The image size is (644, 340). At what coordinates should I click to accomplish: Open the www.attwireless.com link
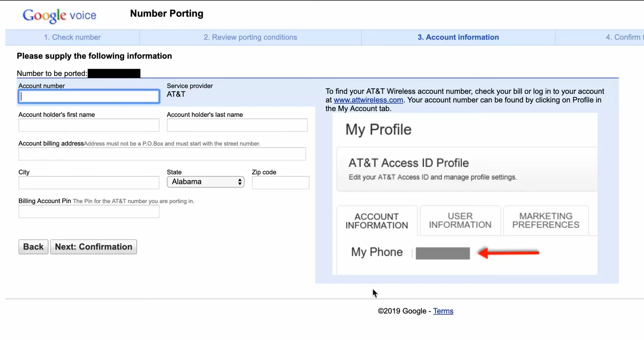(x=368, y=100)
